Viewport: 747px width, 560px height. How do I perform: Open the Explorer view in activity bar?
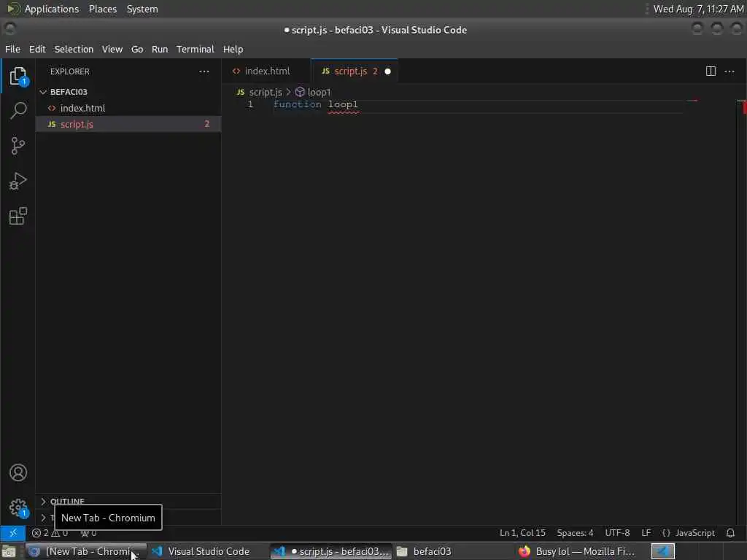click(x=18, y=76)
